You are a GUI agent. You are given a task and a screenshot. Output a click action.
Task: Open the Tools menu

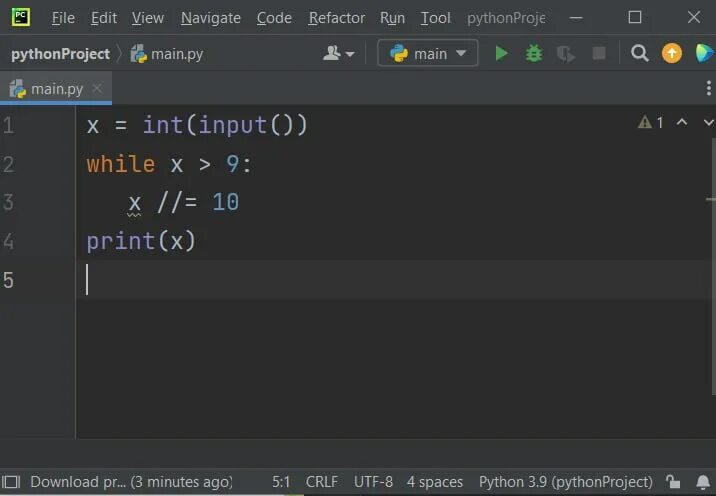click(435, 18)
